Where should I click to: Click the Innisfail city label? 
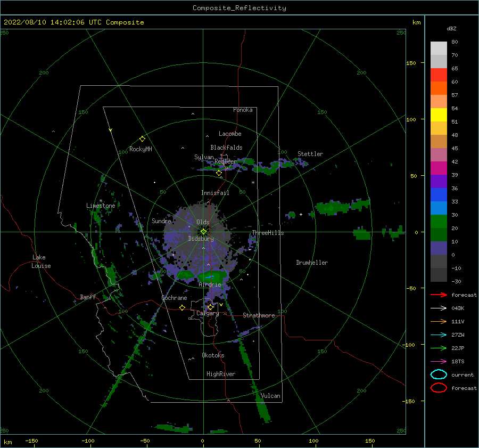(x=215, y=193)
